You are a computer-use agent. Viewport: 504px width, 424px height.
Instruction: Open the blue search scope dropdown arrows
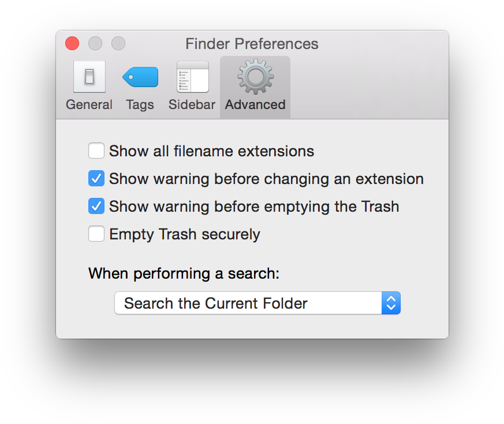(x=391, y=303)
